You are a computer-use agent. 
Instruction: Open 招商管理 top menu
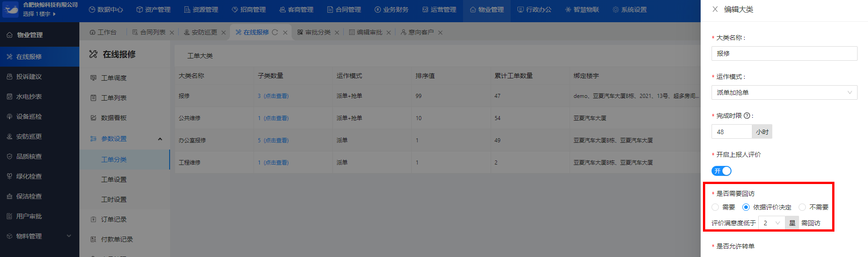tap(249, 10)
